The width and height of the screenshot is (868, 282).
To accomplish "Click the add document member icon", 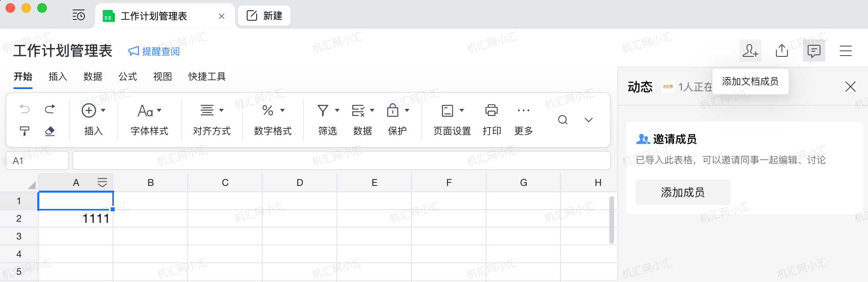I will (750, 51).
